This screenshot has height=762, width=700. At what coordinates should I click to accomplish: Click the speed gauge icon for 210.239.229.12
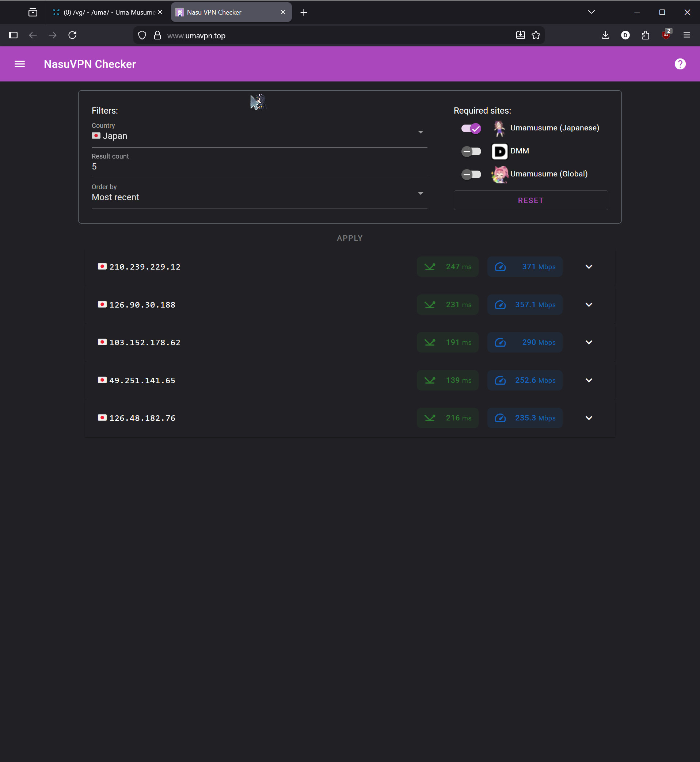coord(500,267)
